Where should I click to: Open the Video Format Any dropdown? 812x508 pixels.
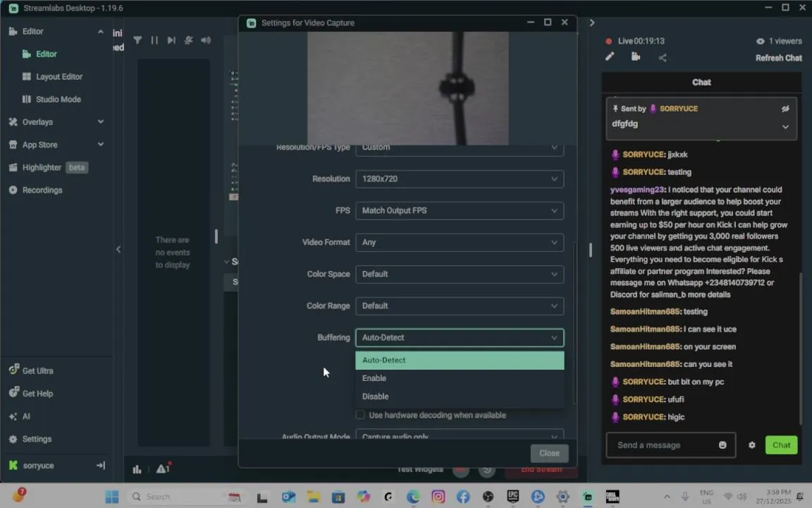[460, 242]
